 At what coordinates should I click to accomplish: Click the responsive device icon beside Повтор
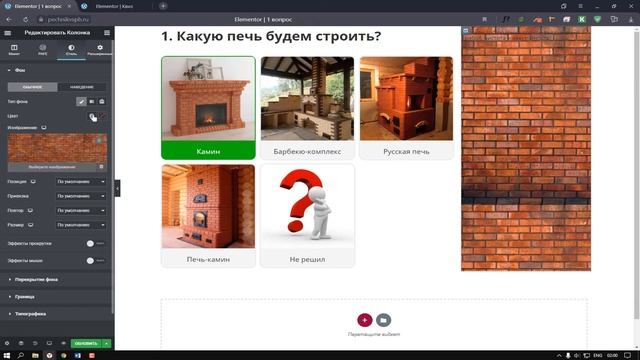30,211
